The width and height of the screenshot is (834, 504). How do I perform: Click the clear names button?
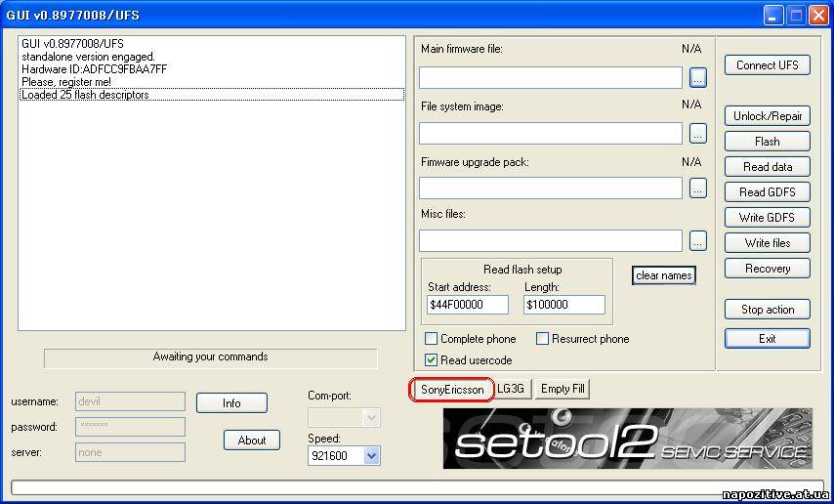[x=664, y=275]
